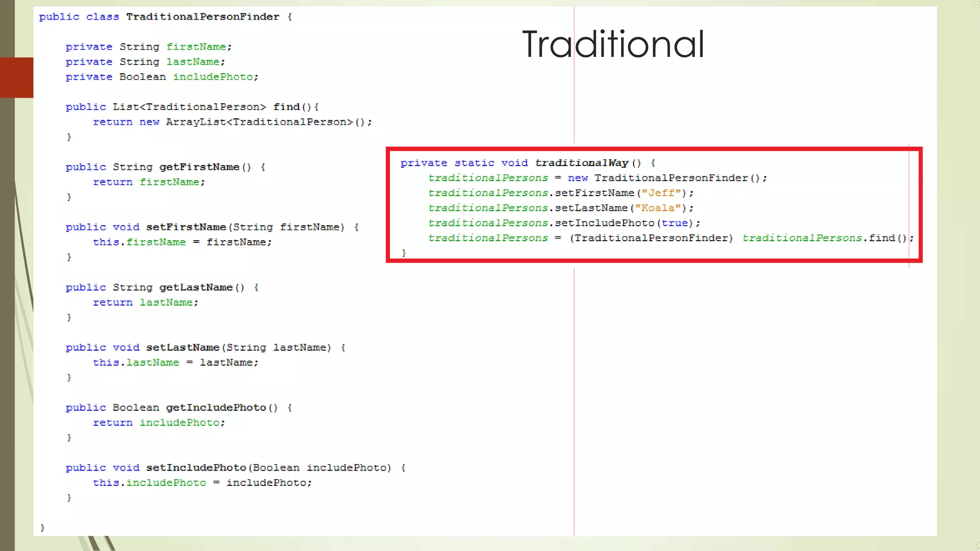Click the getLastName method name
The image size is (980, 551).
[x=196, y=287]
